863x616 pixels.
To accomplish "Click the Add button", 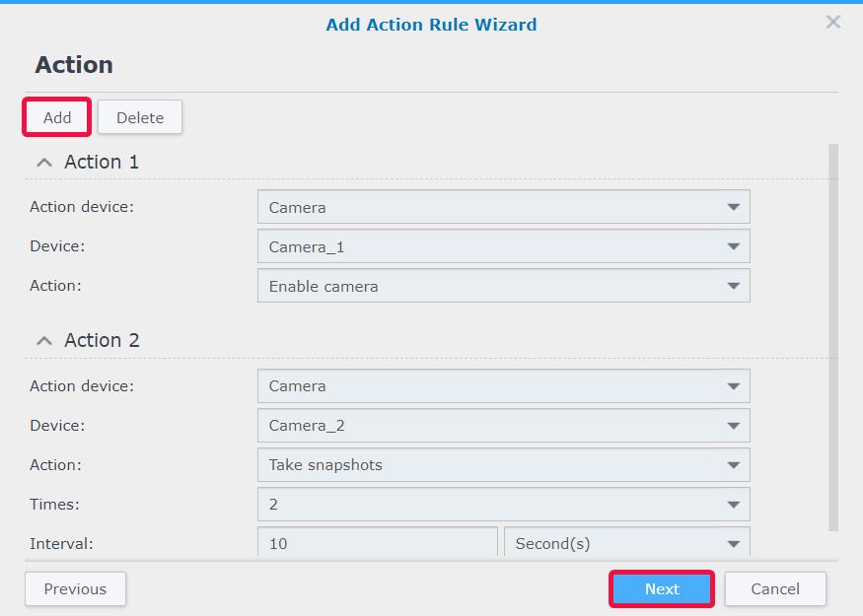I will point(56,117).
